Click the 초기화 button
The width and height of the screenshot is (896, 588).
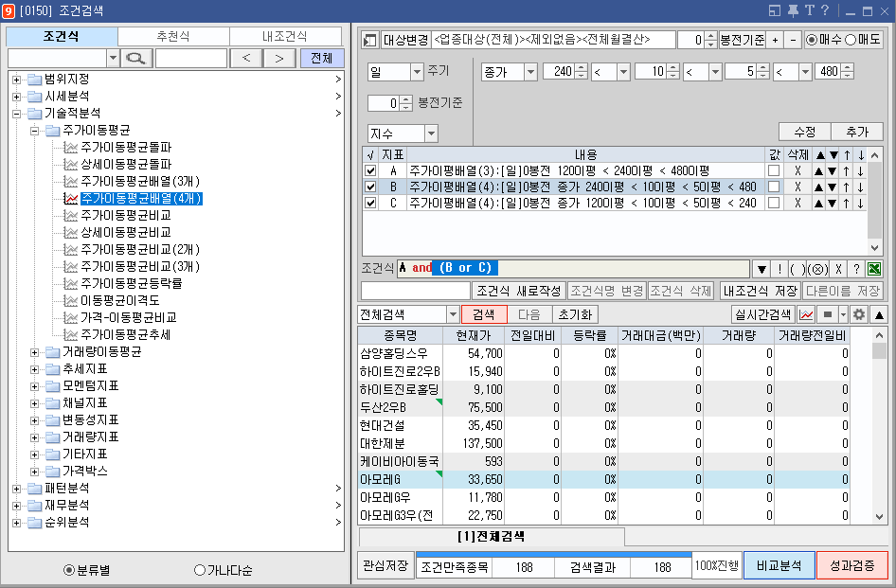coord(575,314)
